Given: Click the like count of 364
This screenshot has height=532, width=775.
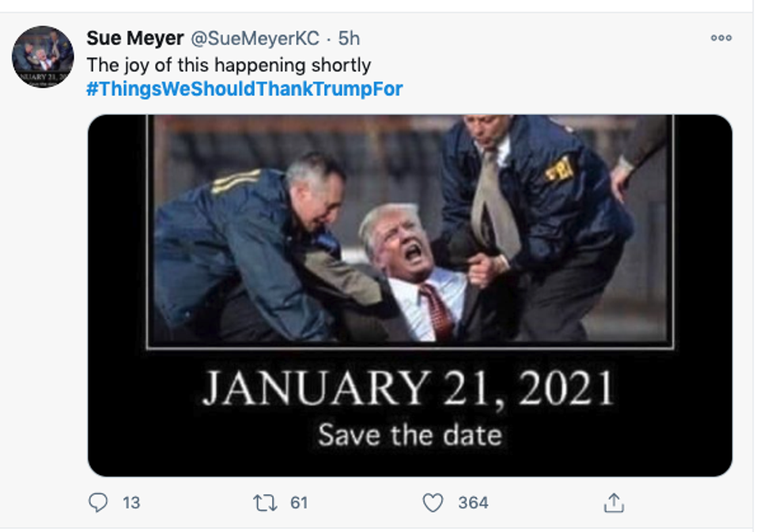Looking at the screenshot, I should tap(473, 503).
